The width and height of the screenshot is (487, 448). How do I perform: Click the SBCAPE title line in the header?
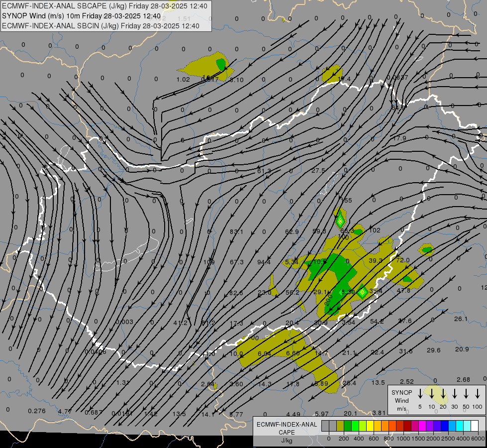coord(104,6)
